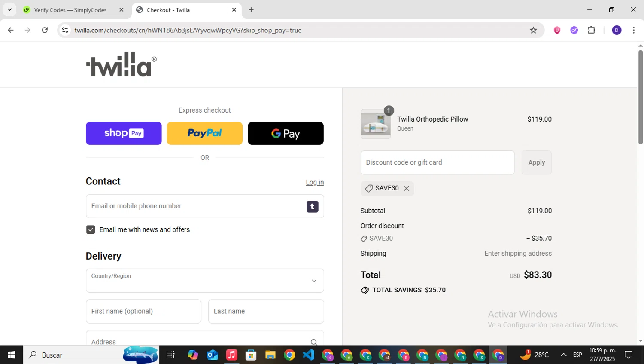Open the notification center icon

629,355
